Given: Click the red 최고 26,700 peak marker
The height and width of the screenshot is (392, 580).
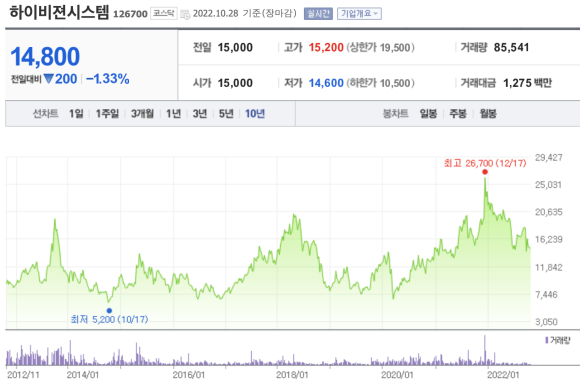Looking at the screenshot, I should pos(485,172).
